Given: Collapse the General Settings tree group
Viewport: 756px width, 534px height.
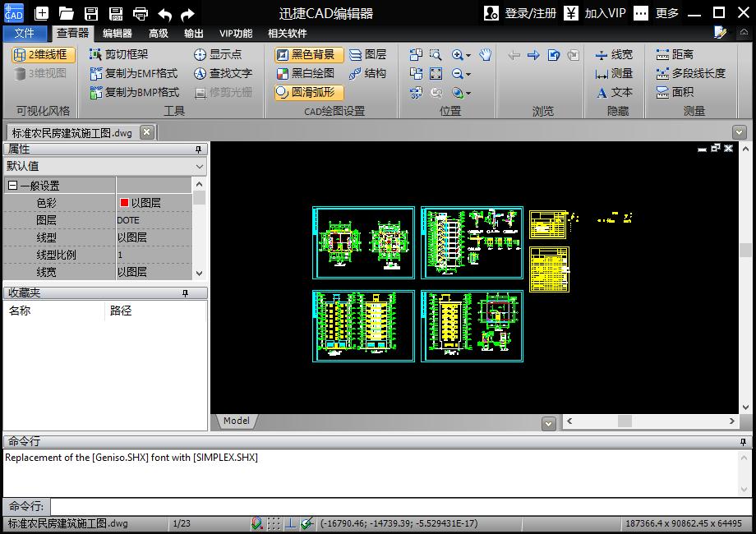Looking at the screenshot, I should (12, 186).
